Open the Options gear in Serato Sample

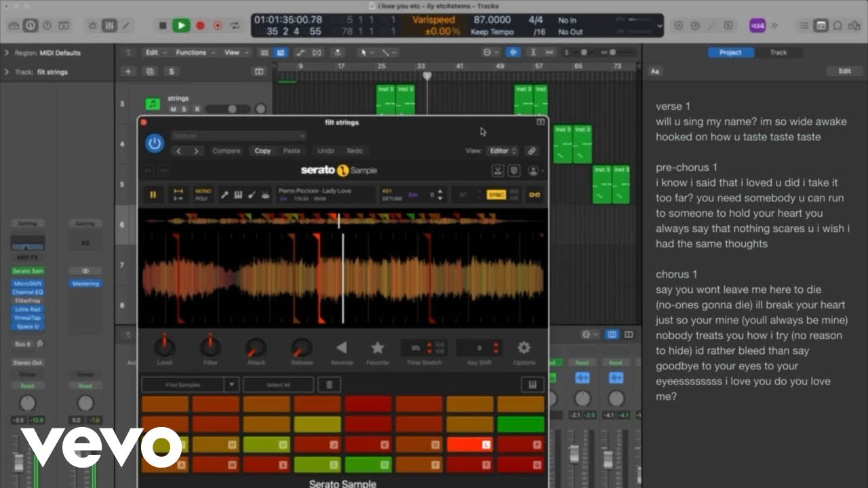pos(524,348)
